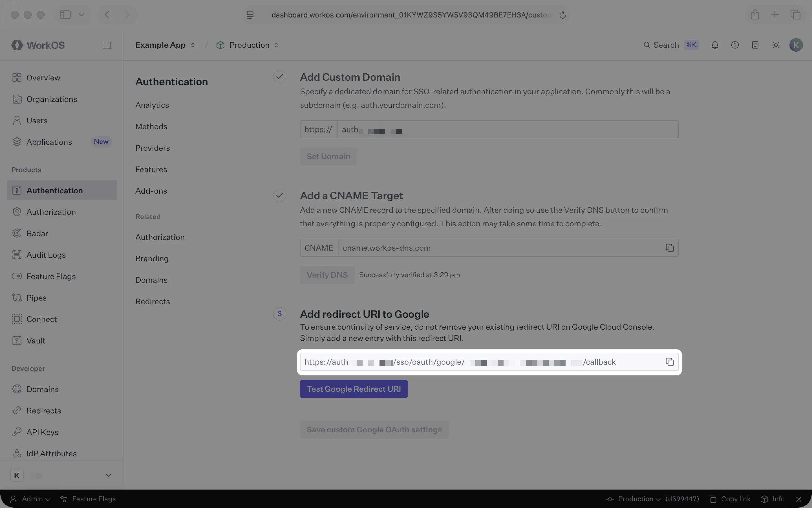Go to Providers subsection

coord(152,148)
